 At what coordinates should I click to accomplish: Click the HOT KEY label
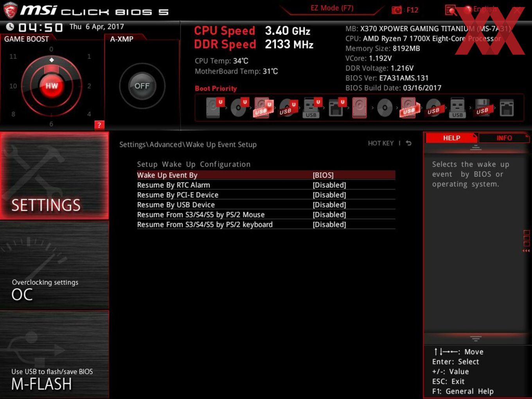tap(381, 143)
